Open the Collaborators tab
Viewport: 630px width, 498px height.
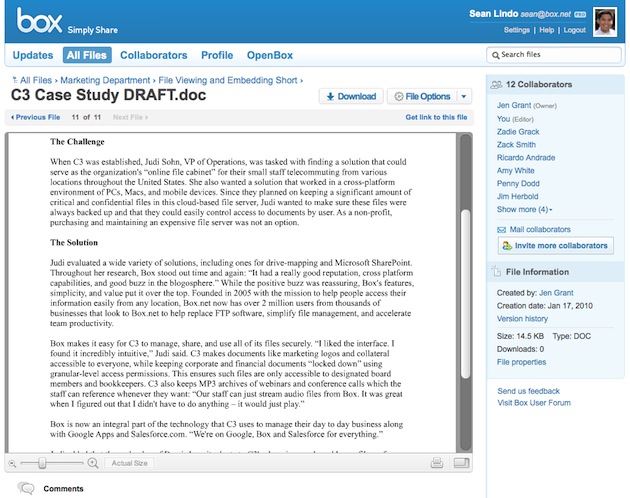pos(153,55)
